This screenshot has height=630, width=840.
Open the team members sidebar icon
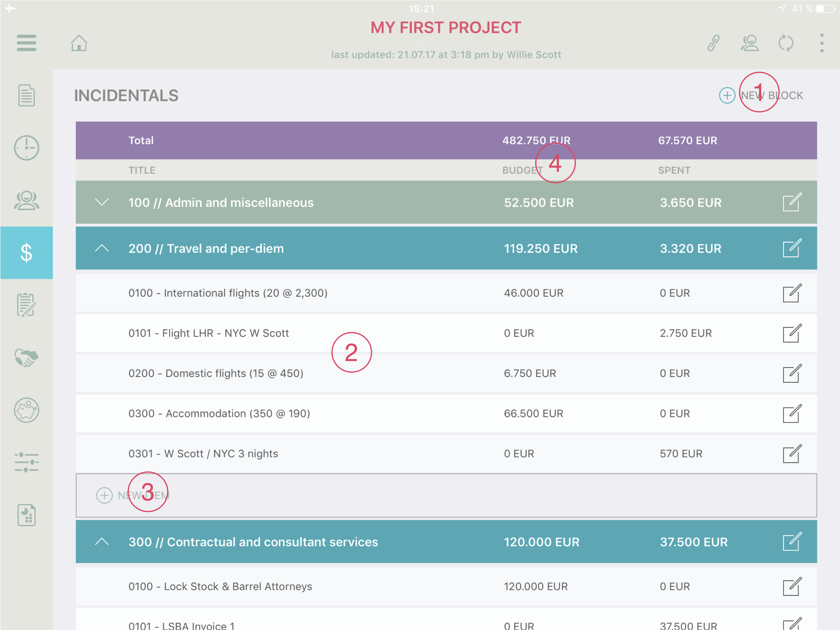[27, 200]
